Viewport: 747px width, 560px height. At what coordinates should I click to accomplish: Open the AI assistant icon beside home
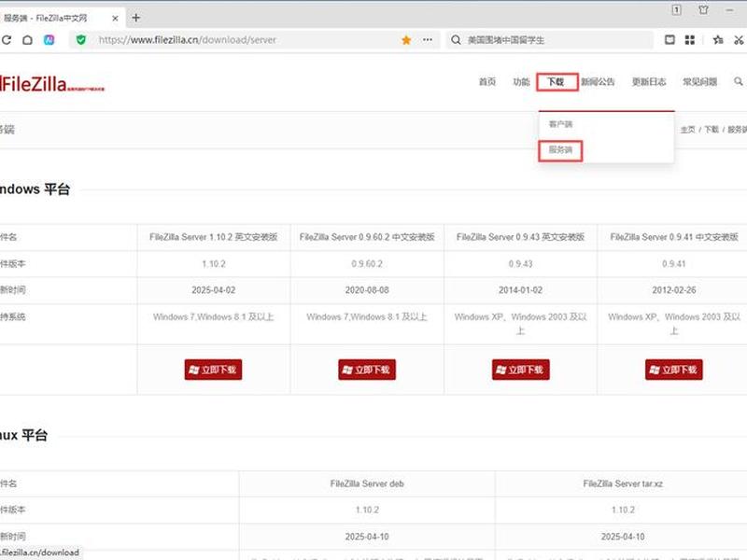[49, 40]
